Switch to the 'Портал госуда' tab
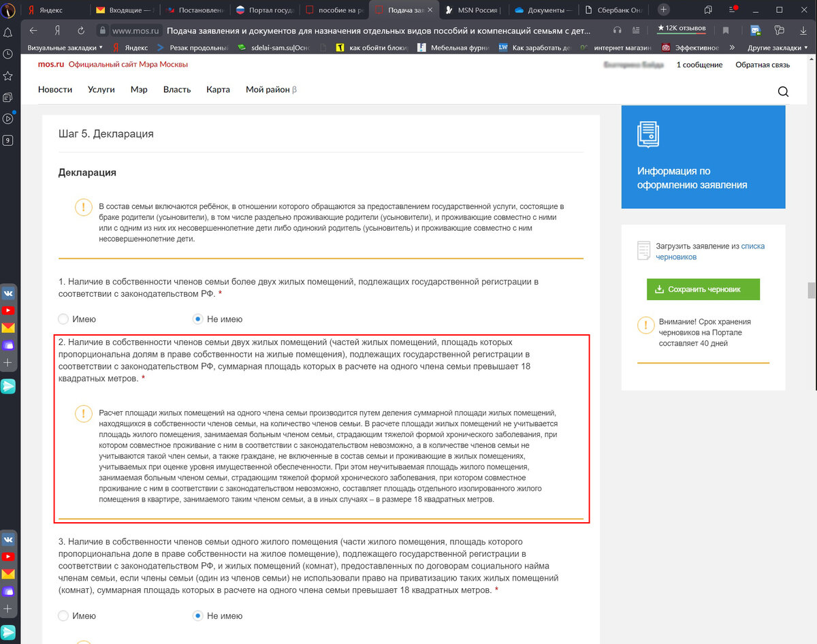Image resolution: width=817 pixels, height=644 pixels. (264, 10)
